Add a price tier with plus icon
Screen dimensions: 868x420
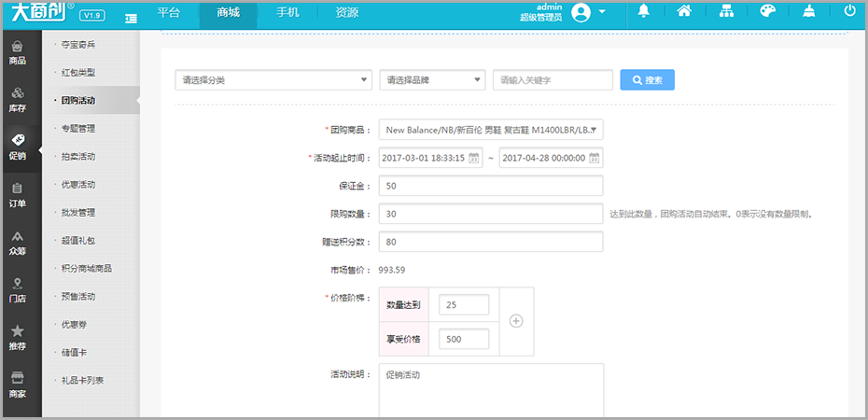click(516, 320)
